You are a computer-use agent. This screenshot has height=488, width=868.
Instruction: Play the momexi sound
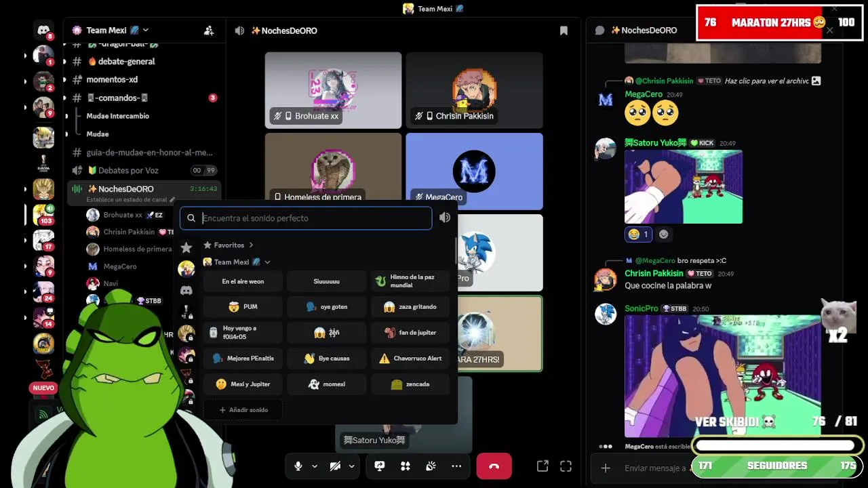327,384
